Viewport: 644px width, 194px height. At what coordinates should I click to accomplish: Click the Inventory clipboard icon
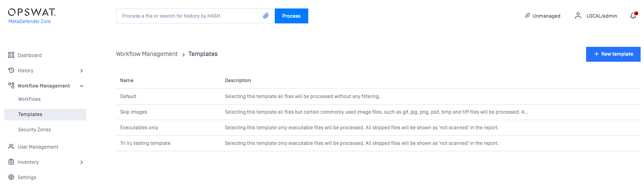(x=11, y=162)
